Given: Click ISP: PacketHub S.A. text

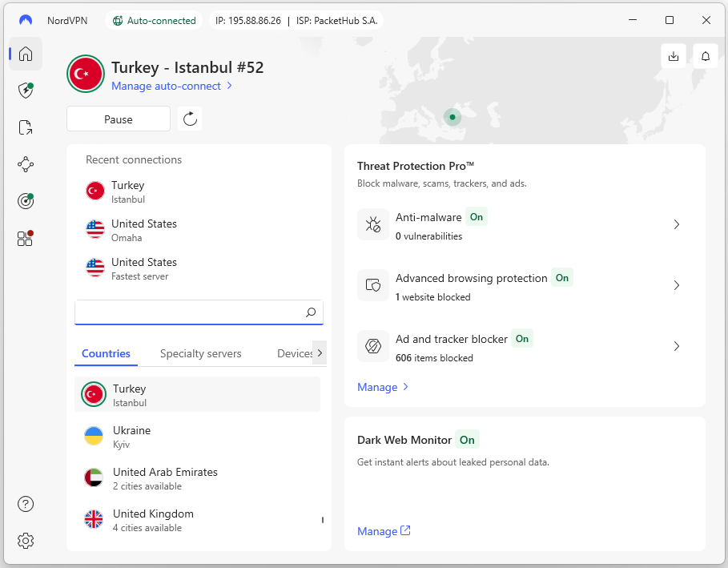Looking at the screenshot, I should pyautogui.click(x=336, y=21).
